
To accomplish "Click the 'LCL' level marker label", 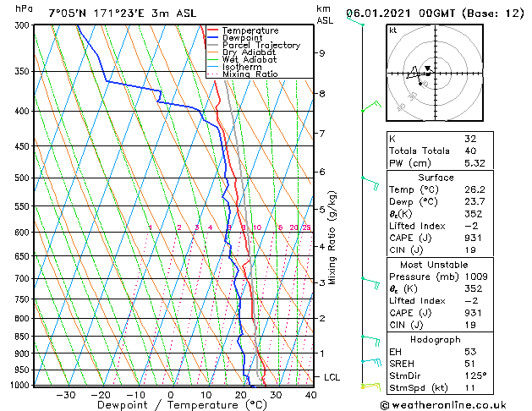I will 332,377.
